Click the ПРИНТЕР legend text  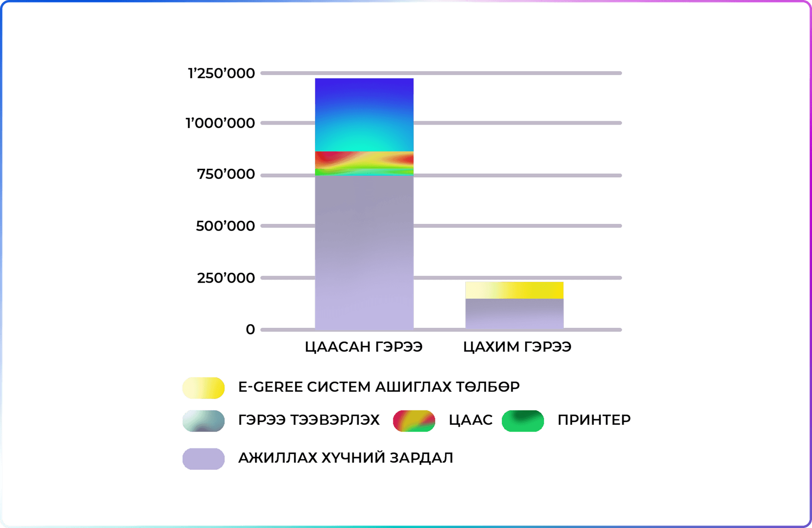(x=594, y=420)
